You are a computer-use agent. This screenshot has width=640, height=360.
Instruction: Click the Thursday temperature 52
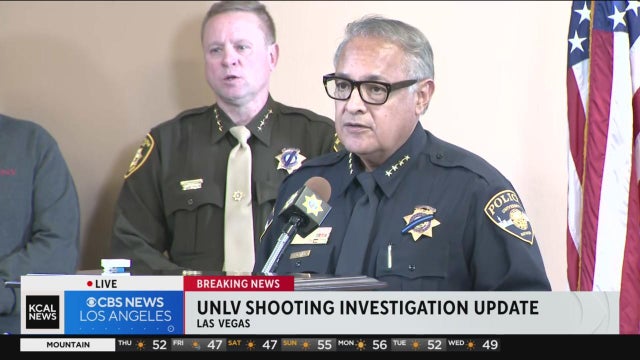(x=160, y=345)
